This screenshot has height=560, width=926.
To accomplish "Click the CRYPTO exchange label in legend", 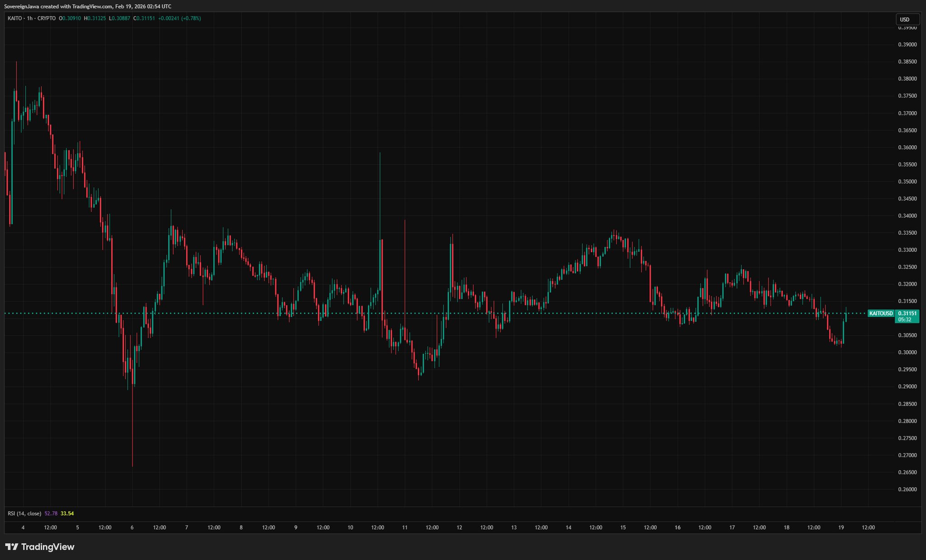I will 47,19.
